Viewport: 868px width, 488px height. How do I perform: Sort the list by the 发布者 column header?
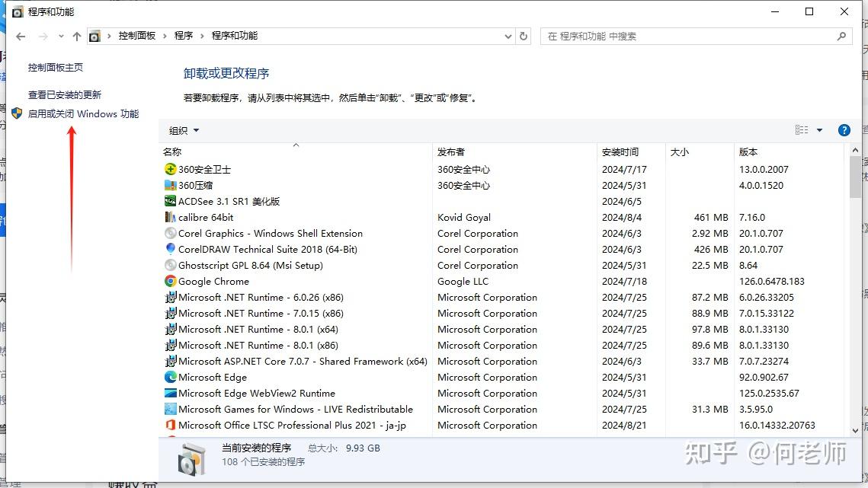[514, 152]
